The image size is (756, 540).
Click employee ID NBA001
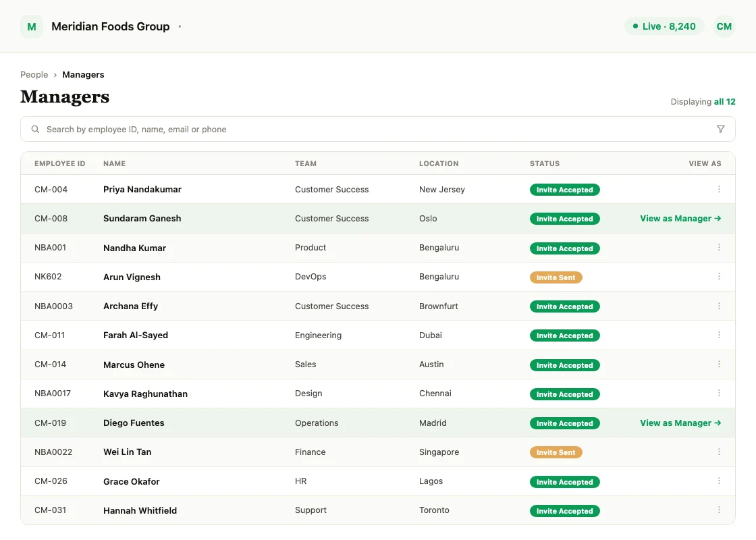click(x=50, y=247)
